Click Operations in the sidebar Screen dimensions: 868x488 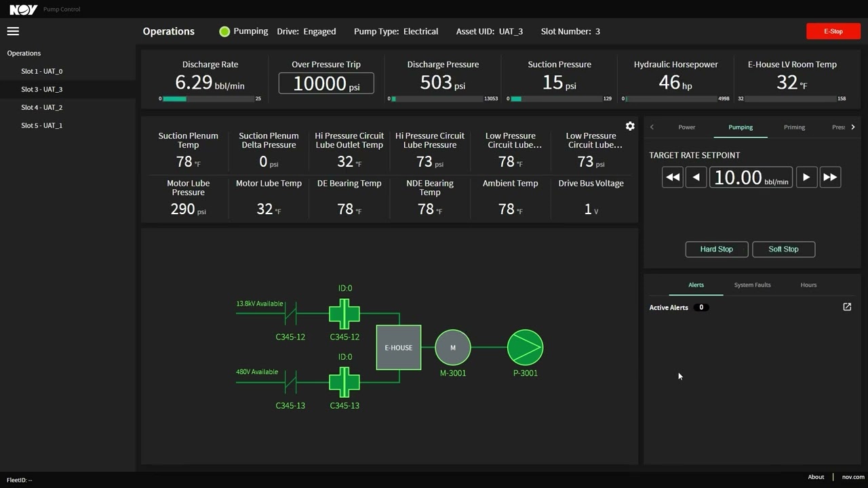coord(24,53)
